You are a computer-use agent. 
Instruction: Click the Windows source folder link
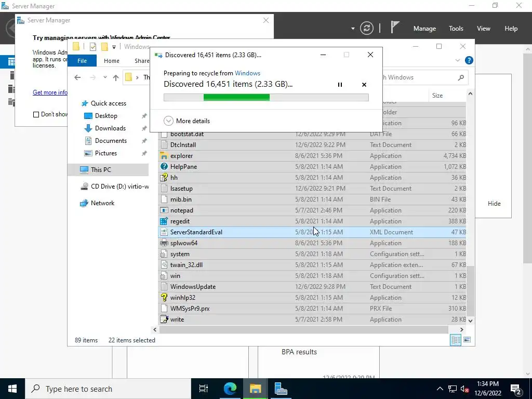click(x=247, y=73)
